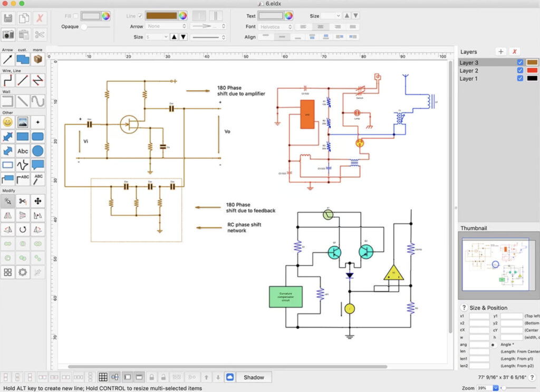The image size is (540, 392).
Task: Open the custom shapes blue rectangles tool
Action: [x=23, y=59]
